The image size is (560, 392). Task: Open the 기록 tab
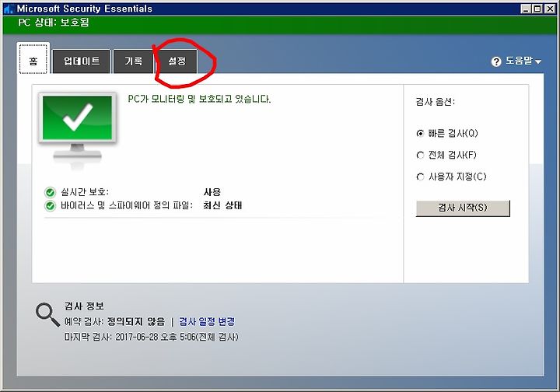(133, 61)
